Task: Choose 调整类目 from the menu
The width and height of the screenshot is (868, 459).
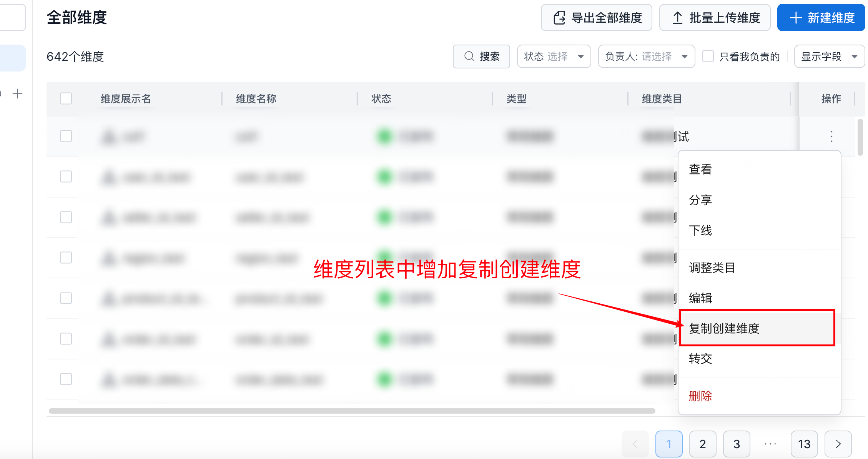Action: [712, 268]
